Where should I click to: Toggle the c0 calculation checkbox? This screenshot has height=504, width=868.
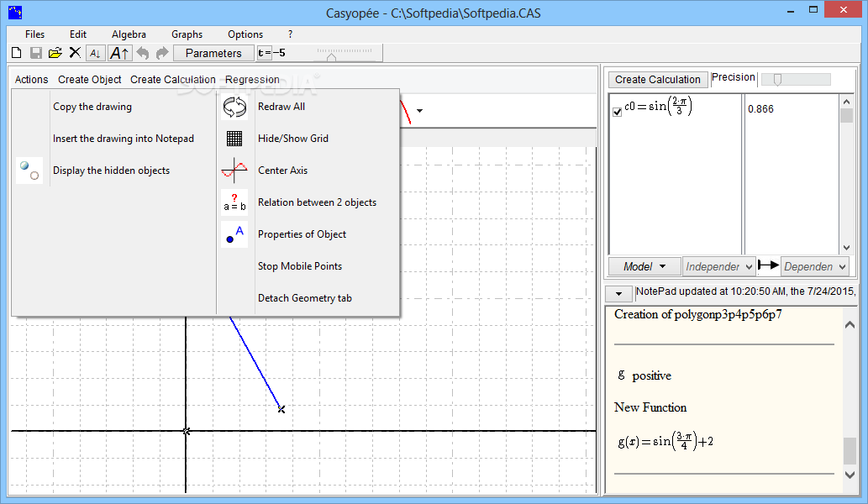pyautogui.click(x=618, y=112)
